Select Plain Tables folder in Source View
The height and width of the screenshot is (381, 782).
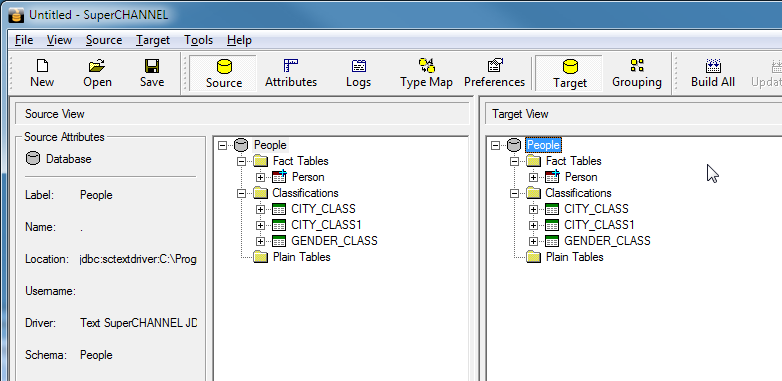pyautogui.click(x=301, y=257)
